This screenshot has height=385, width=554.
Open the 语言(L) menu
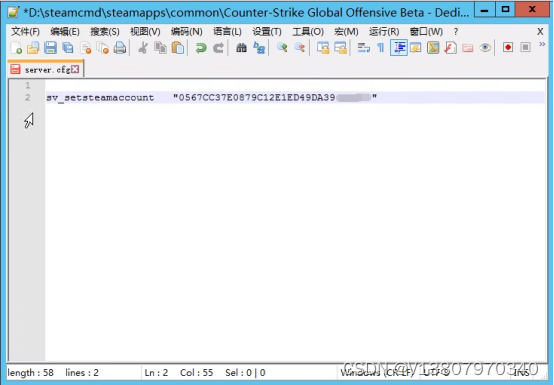point(227,31)
